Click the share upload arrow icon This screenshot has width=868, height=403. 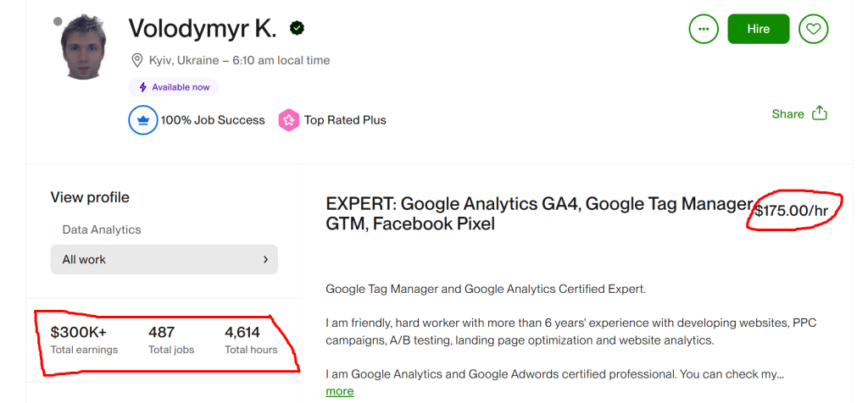point(819,113)
